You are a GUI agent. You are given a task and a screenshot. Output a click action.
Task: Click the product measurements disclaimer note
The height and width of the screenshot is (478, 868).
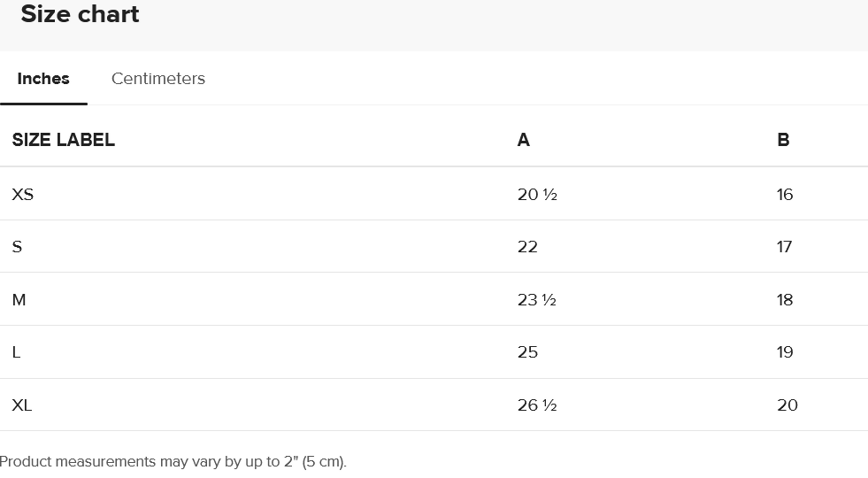pos(173,461)
